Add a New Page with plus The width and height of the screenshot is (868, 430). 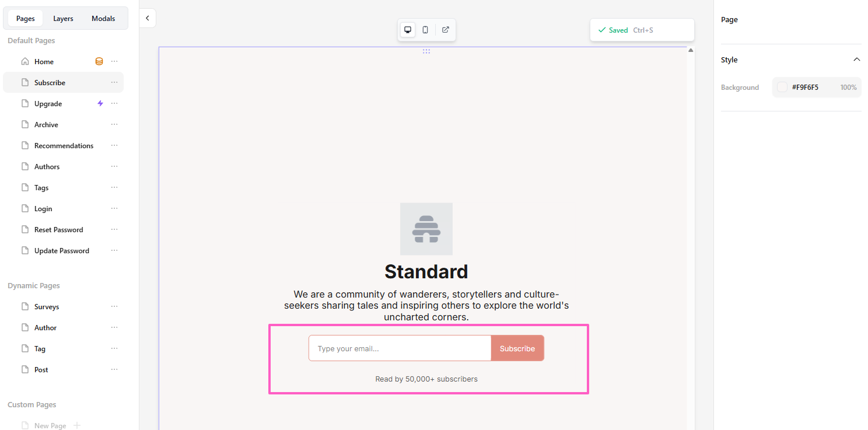[77, 425]
